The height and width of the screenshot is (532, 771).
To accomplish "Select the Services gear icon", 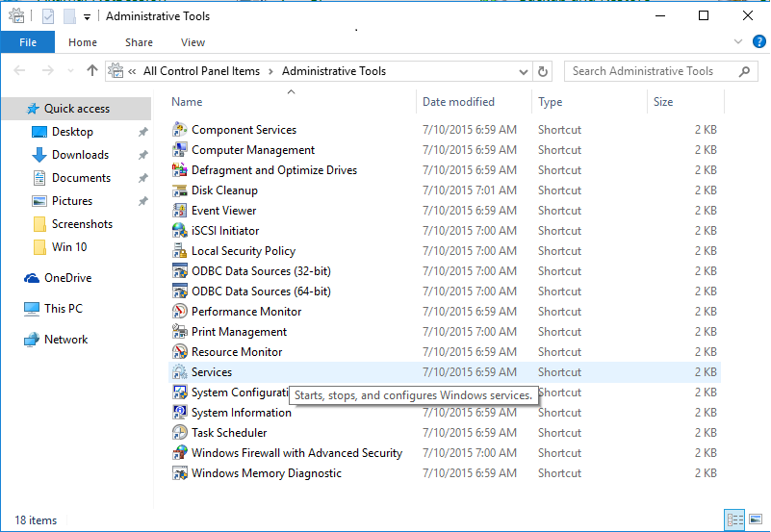I will (x=179, y=372).
